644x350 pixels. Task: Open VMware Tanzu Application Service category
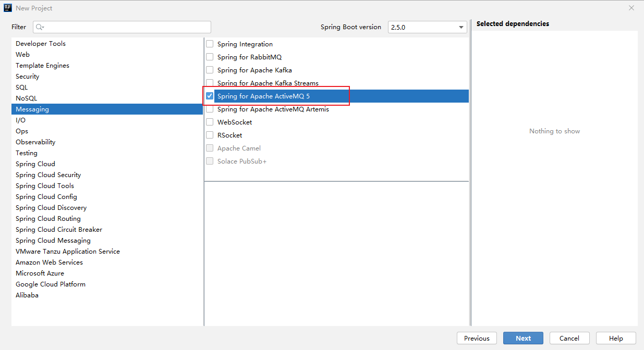[x=107, y=252]
